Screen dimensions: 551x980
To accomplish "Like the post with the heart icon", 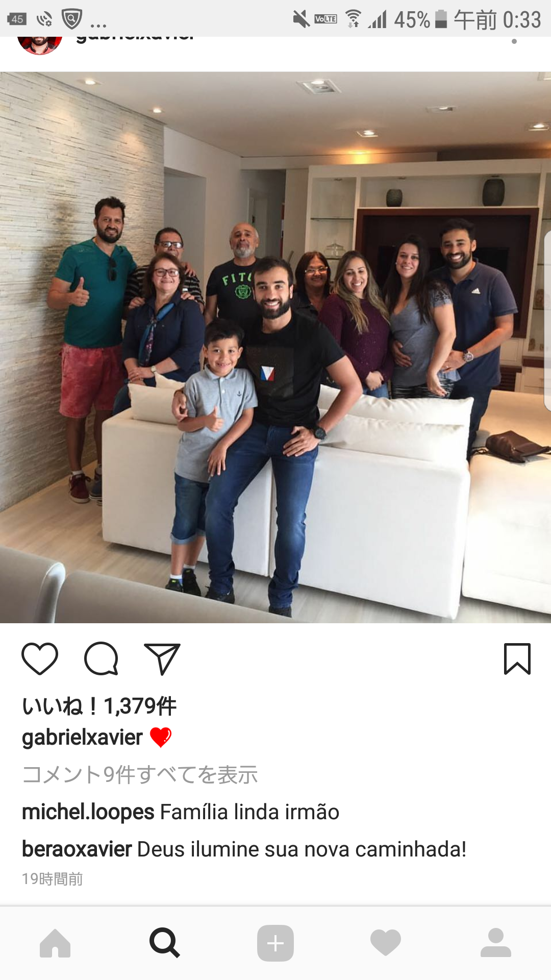I will [x=40, y=659].
